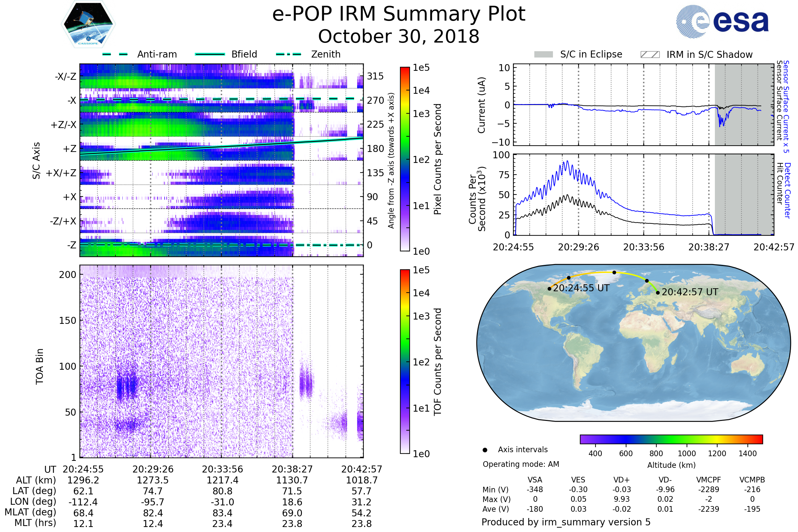Click the Anti-ram dashed legend line

(x=115, y=54)
